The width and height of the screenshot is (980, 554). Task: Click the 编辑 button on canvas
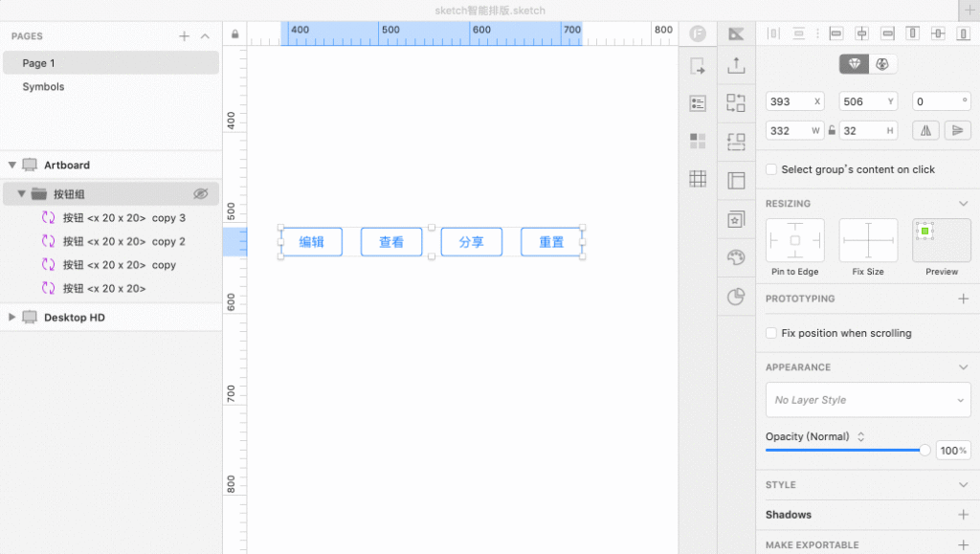pos(311,242)
